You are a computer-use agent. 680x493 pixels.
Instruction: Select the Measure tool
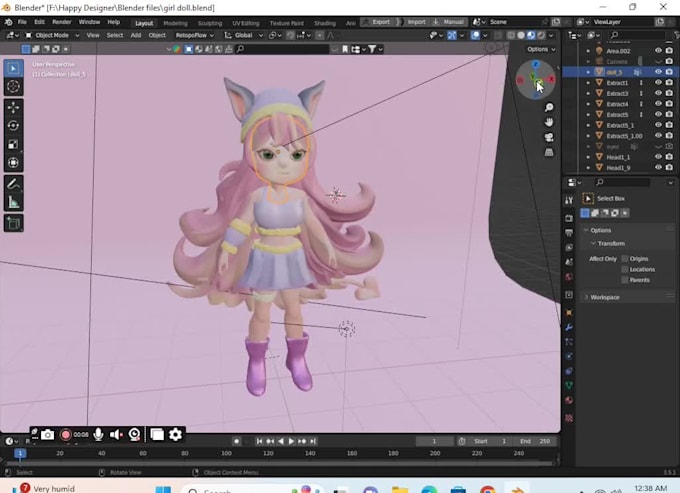click(x=13, y=202)
